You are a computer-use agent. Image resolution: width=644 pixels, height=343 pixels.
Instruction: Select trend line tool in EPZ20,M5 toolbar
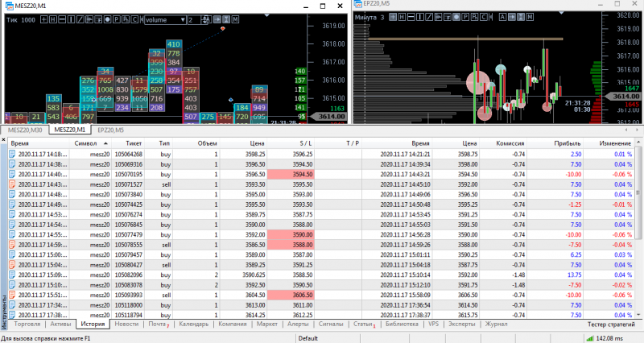click(429, 17)
